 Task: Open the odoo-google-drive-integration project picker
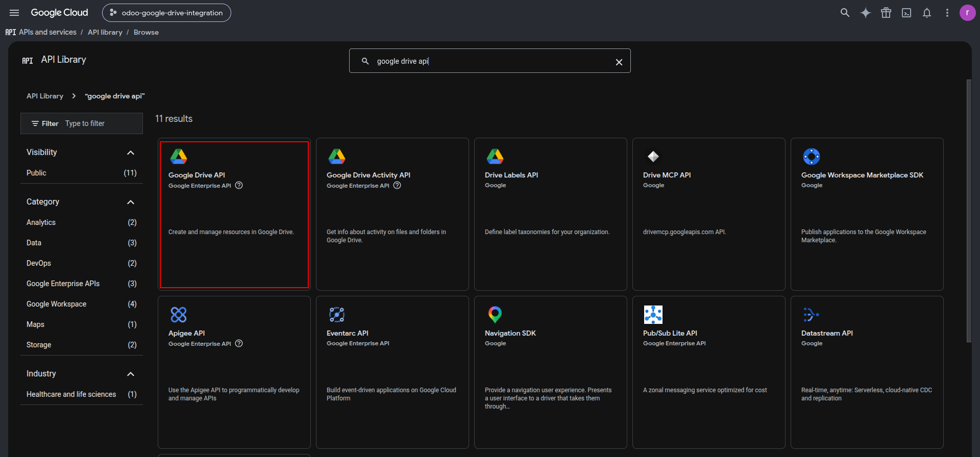click(x=166, y=13)
